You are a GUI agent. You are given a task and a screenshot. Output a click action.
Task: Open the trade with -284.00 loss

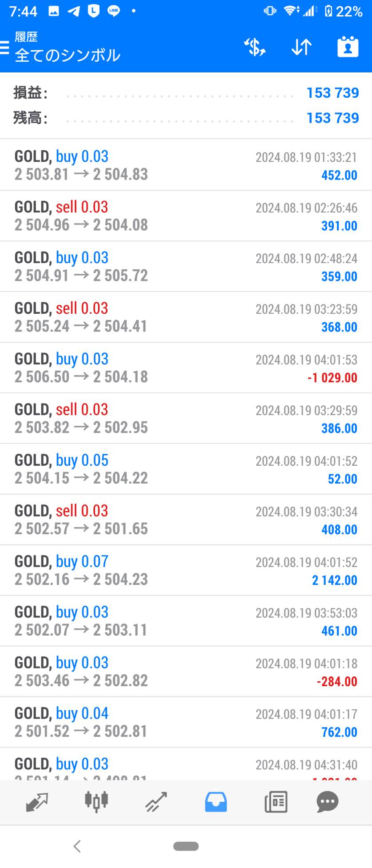186,672
